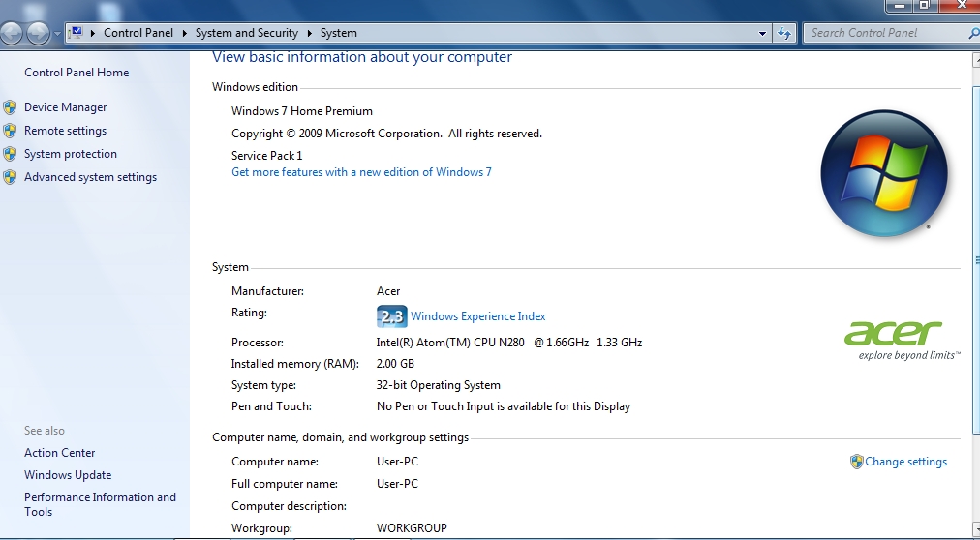
Task: Open Control Panel Home
Action: (x=77, y=73)
